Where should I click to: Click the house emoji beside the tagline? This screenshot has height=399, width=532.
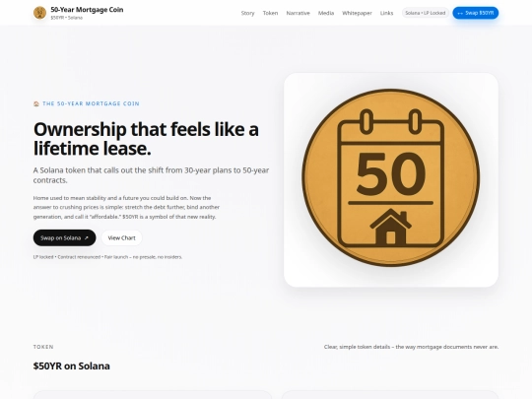click(36, 103)
